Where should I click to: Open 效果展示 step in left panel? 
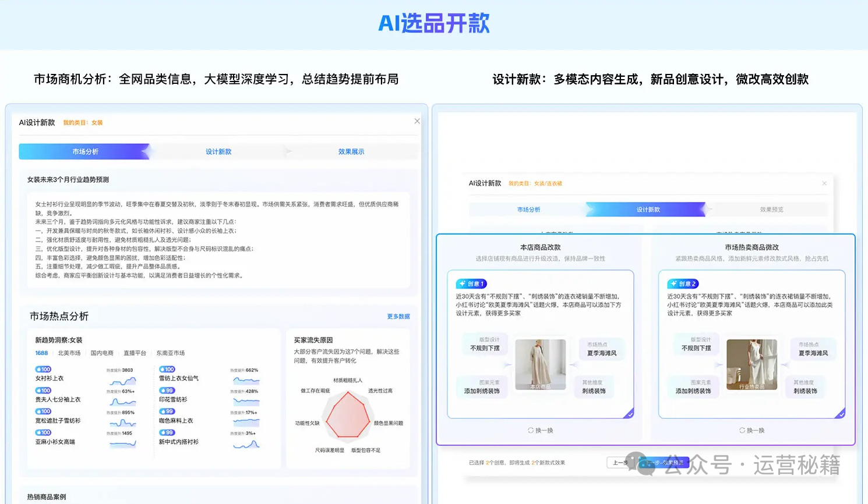pos(351,152)
